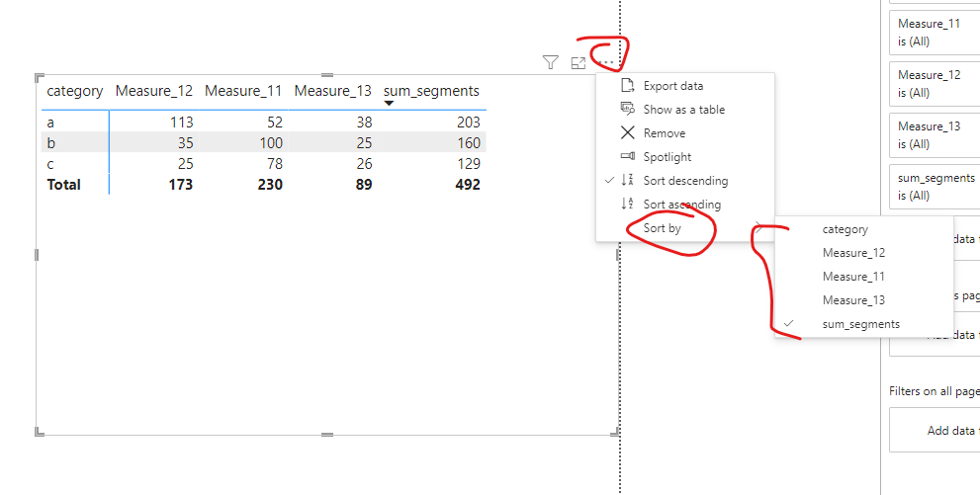Screen dimensions: 980x495
Task: Click the value 38 in row a
Action: pos(363,123)
